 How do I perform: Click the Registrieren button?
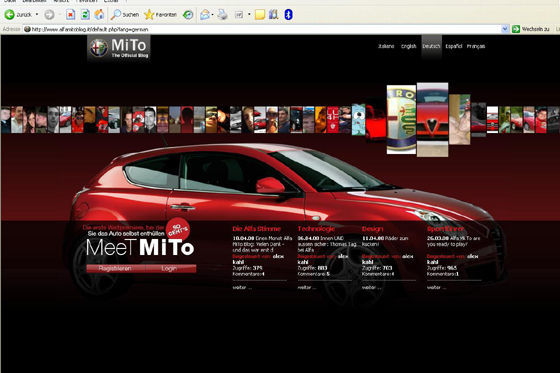point(115,268)
